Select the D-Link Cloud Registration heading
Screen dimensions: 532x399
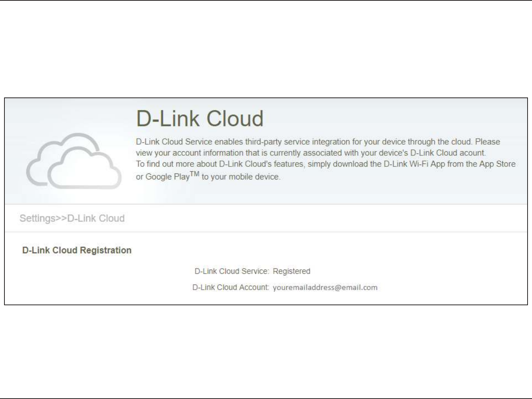pos(77,250)
